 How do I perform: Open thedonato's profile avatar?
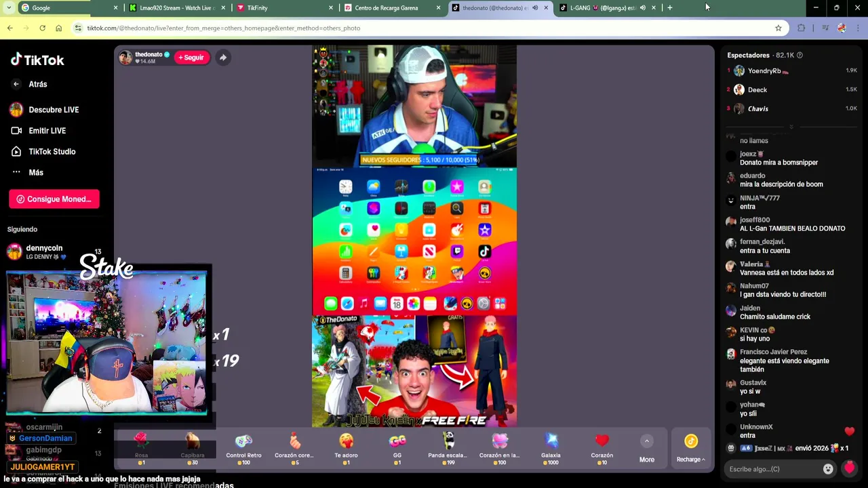125,58
